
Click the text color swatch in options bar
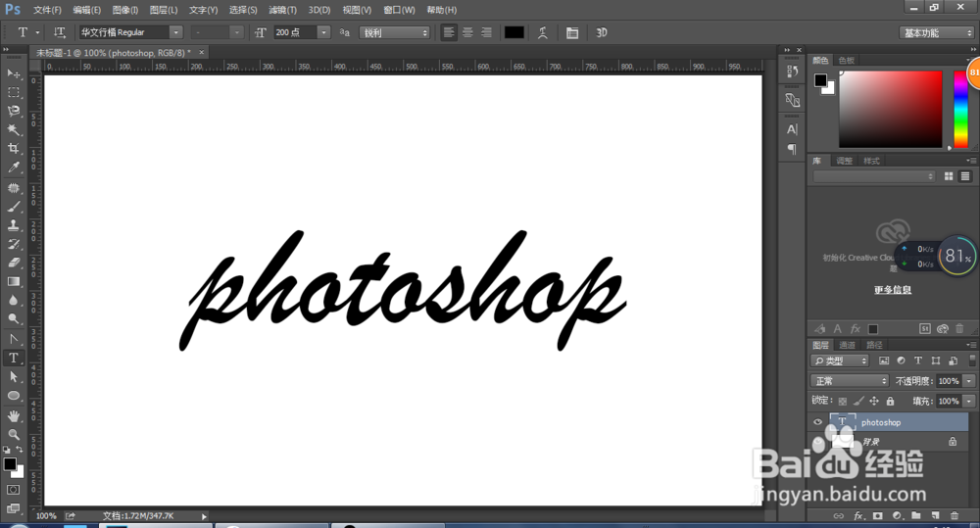click(514, 32)
